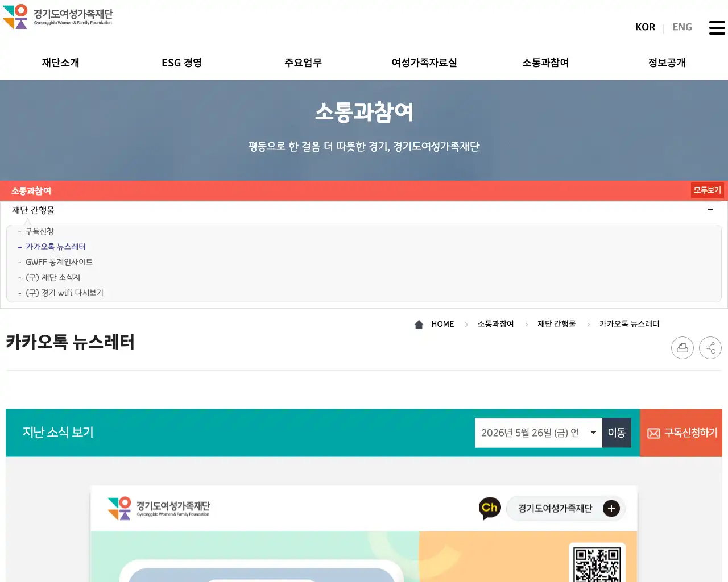Click the newsletter foundation logo

[159, 508]
